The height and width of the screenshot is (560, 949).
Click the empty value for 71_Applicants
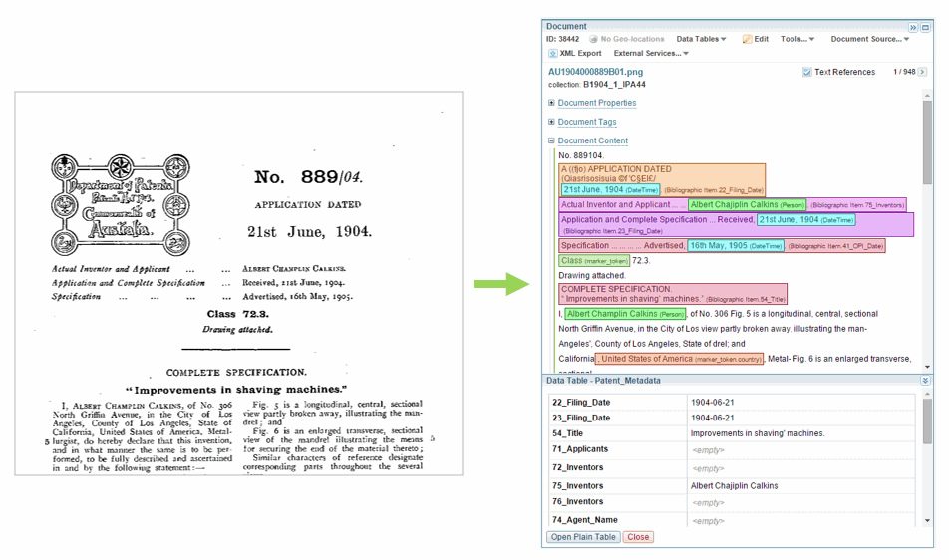(708, 450)
